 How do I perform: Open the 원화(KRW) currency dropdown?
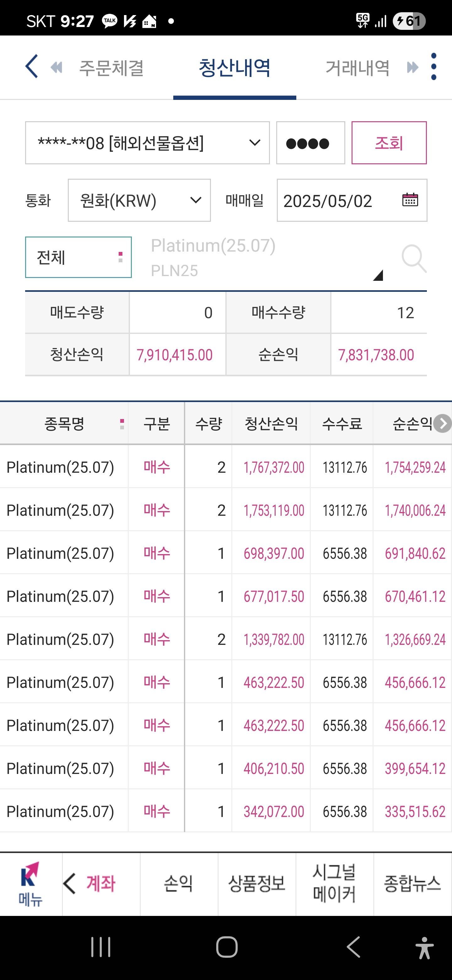point(139,200)
